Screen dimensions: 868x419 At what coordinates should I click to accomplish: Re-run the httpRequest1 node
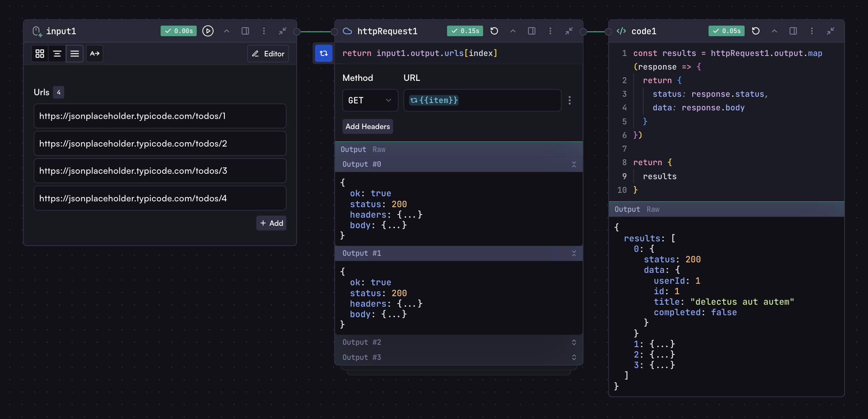[x=494, y=31]
